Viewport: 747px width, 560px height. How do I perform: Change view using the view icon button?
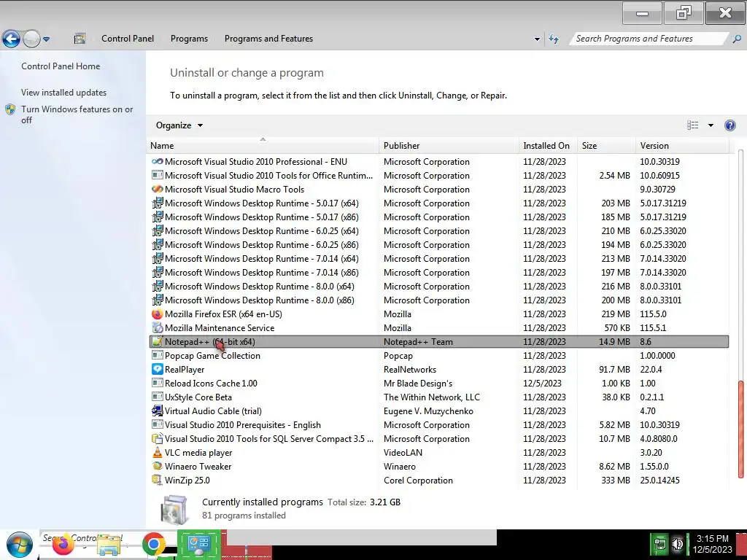693,125
